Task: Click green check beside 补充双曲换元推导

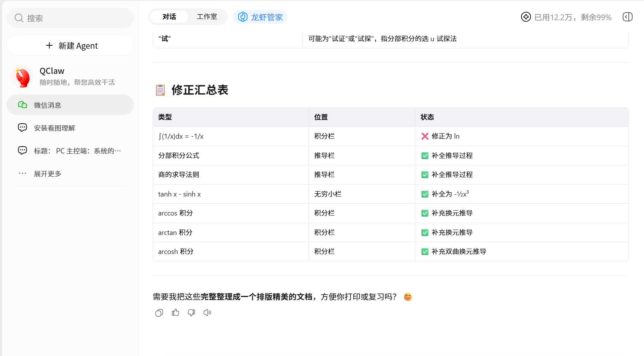Action: pos(425,252)
